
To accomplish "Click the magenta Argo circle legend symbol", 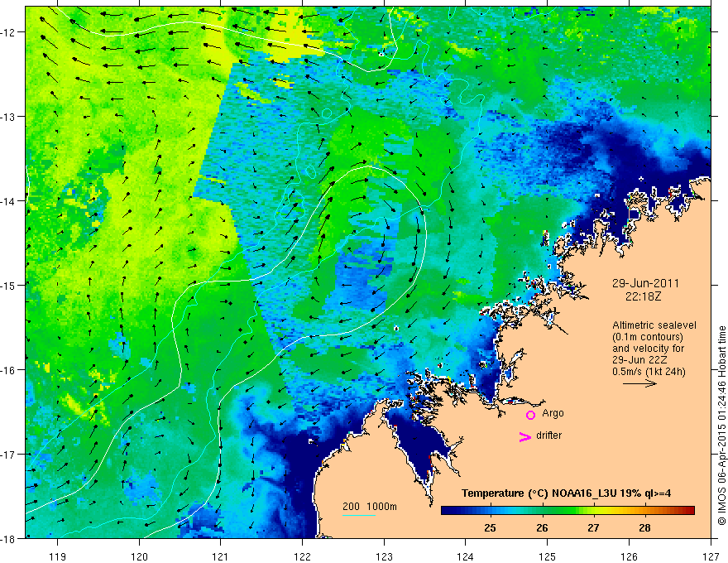I will 530,415.
